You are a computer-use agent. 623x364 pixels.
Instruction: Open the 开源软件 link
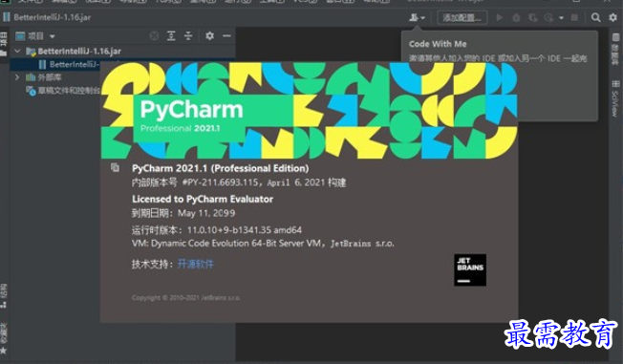tap(195, 264)
